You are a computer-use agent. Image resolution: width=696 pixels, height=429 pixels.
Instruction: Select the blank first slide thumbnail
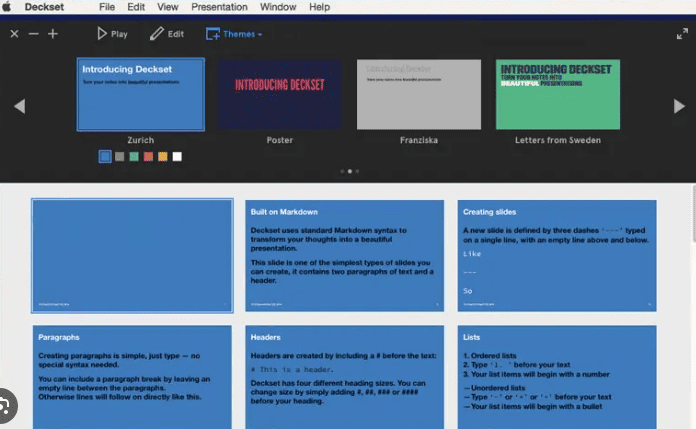coord(132,256)
